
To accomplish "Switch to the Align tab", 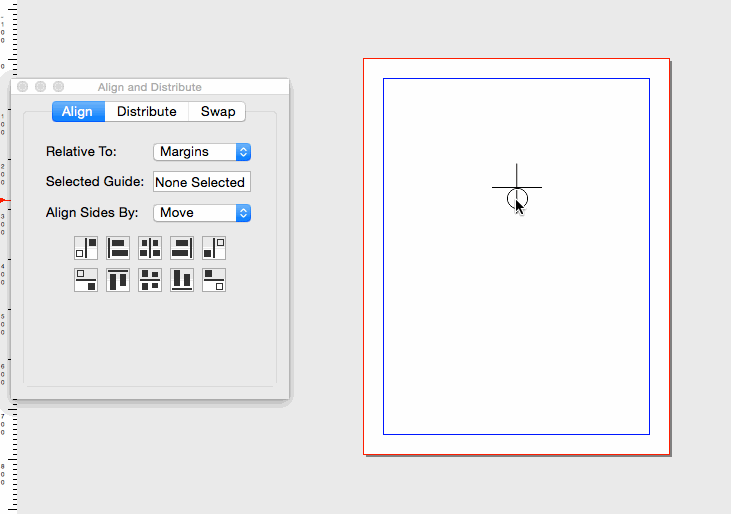I will tap(77, 111).
